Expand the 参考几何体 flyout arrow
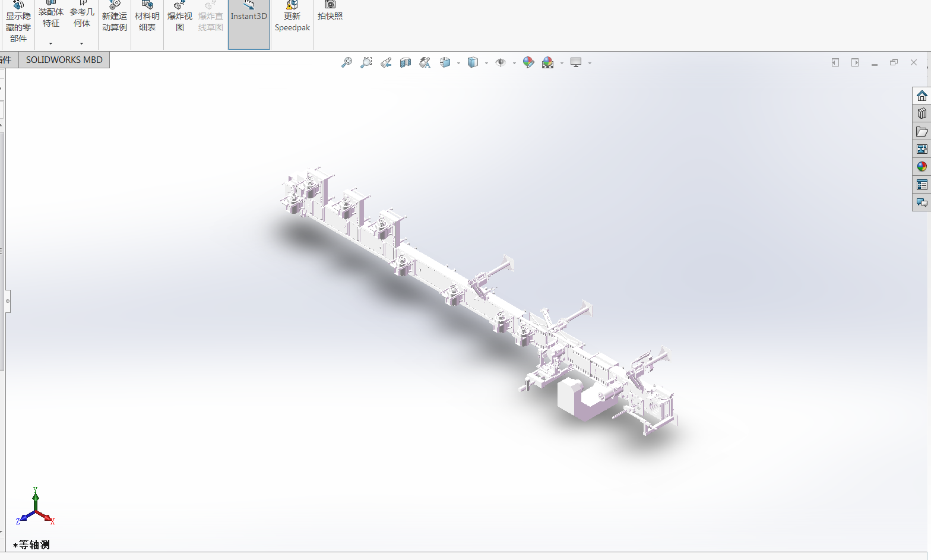This screenshot has width=931, height=560. coord(82,43)
